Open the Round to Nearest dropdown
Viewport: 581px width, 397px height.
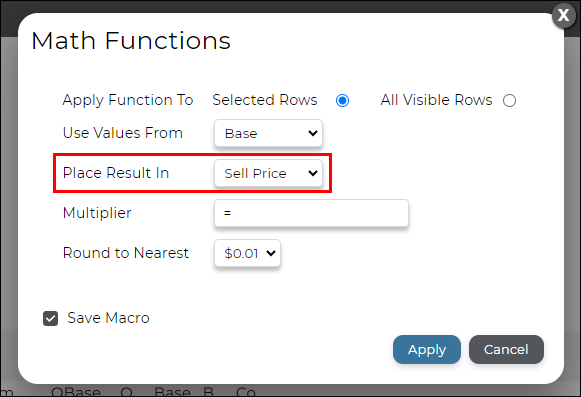pos(247,253)
